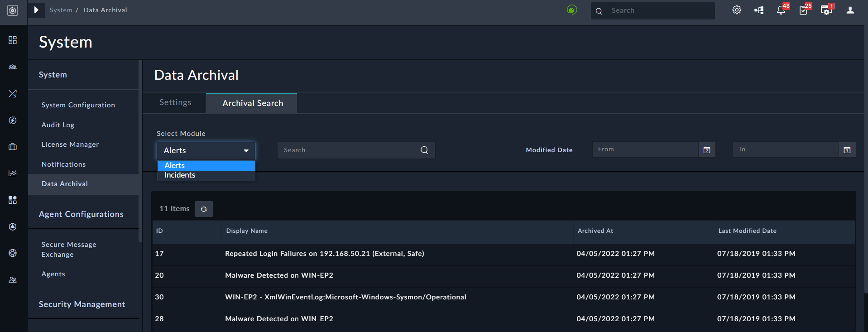Open the notifications bell with 48 badge
Screen dimensions: 868x332
coord(781,10)
